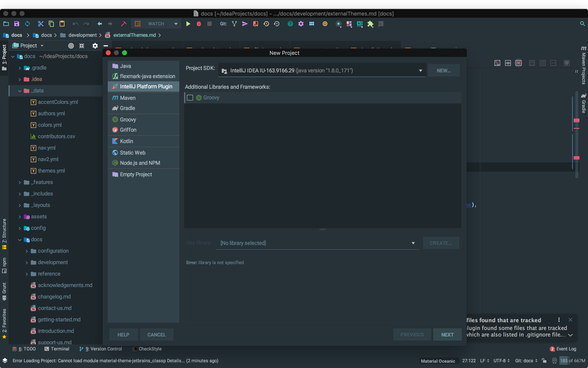588x368 pixels.
Task: Click the Revert rollback icon
Action: coord(277,24)
